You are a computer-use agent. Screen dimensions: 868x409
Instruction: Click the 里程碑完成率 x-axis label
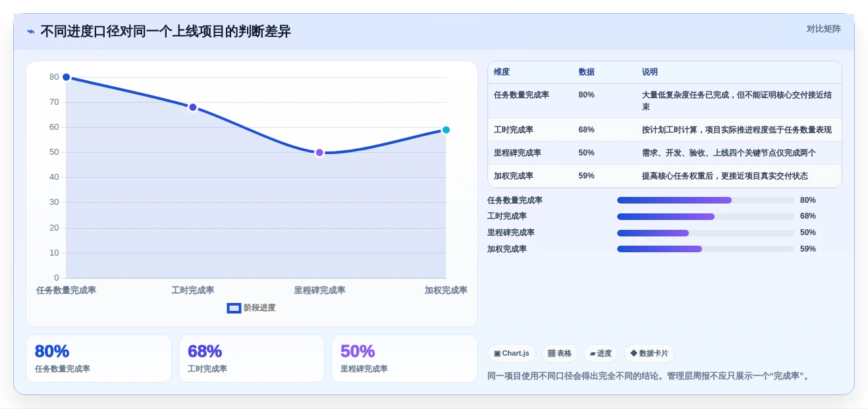(319, 290)
